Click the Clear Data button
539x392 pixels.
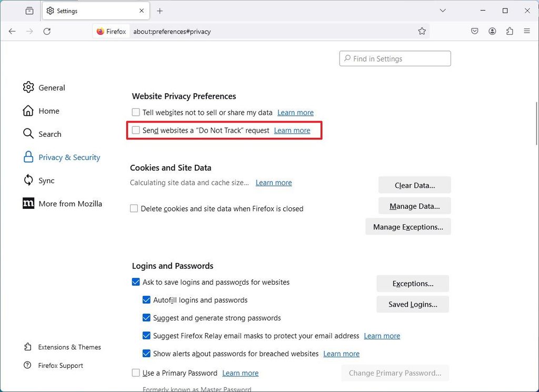414,185
